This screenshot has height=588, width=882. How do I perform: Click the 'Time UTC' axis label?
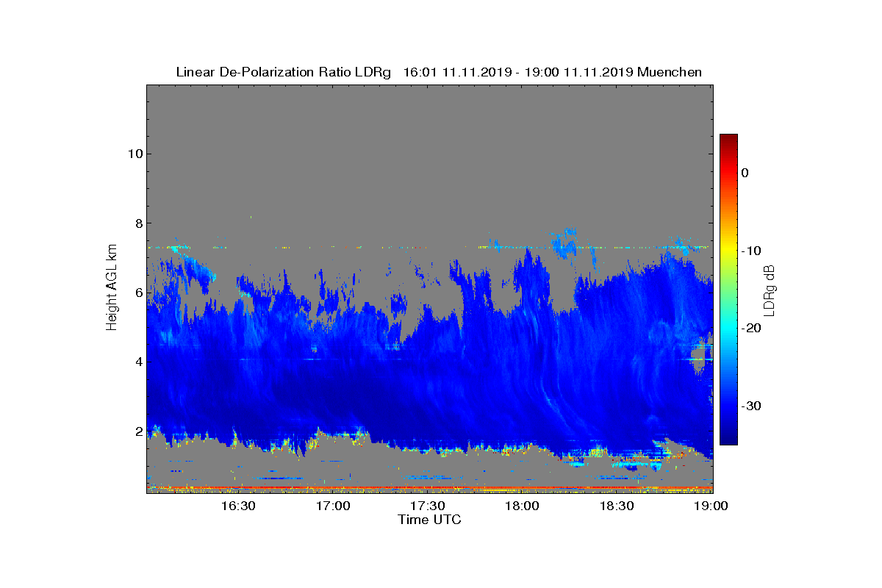tap(430, 520)
